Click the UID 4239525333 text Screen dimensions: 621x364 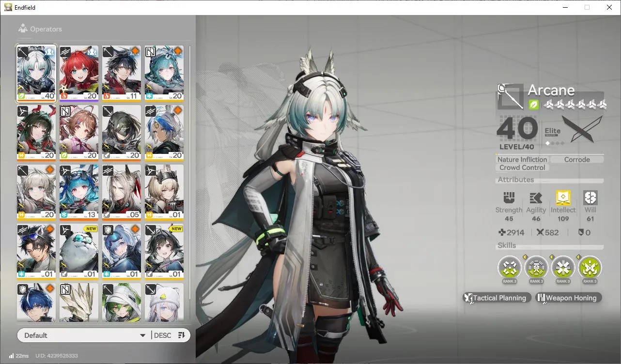pos(57,356)
